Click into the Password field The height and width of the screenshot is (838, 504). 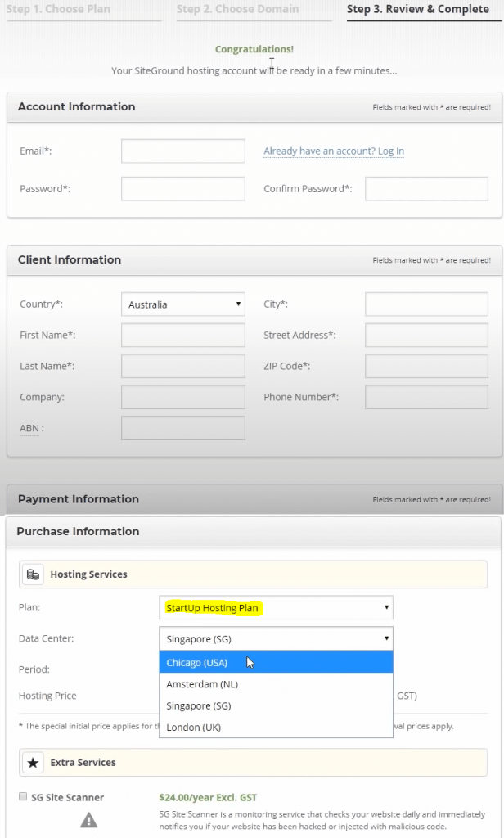(x=182, y=189)
